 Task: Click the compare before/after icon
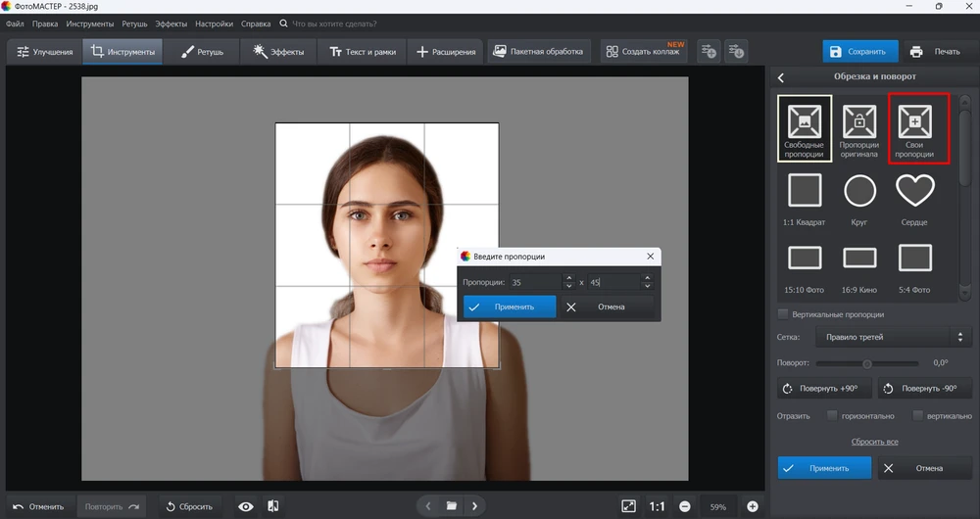[272, 506]
